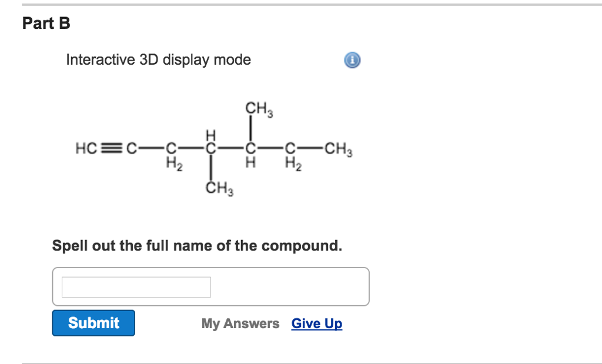Screen dimensions: 602x364
Task: Click the central carbon of the chain
Action: 210,149
